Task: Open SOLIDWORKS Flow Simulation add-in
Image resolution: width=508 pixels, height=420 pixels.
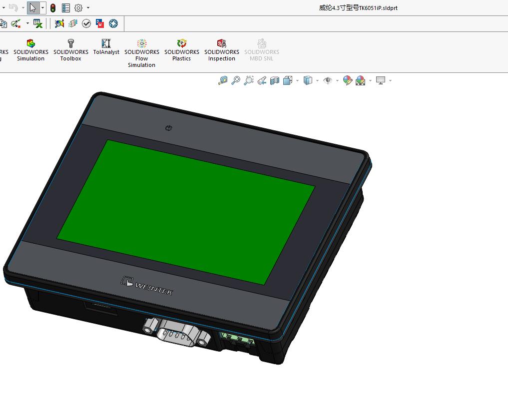Action: point(141,53)
